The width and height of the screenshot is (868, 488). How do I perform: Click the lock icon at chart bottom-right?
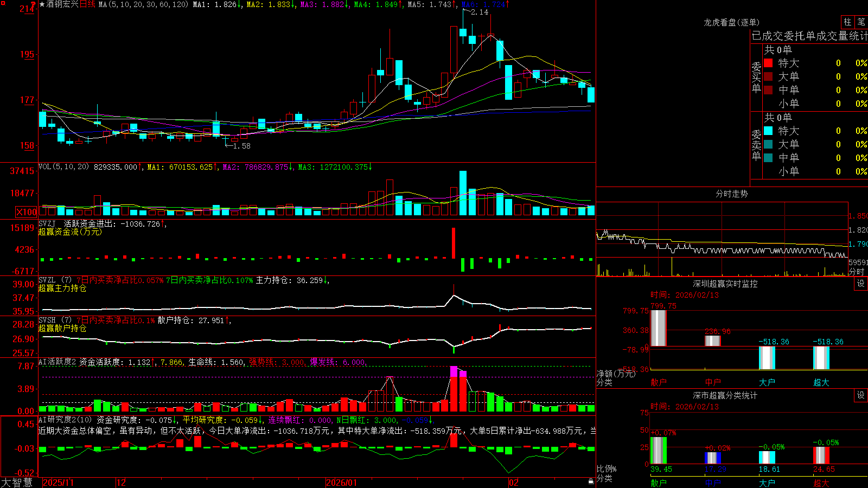[591, 481]
